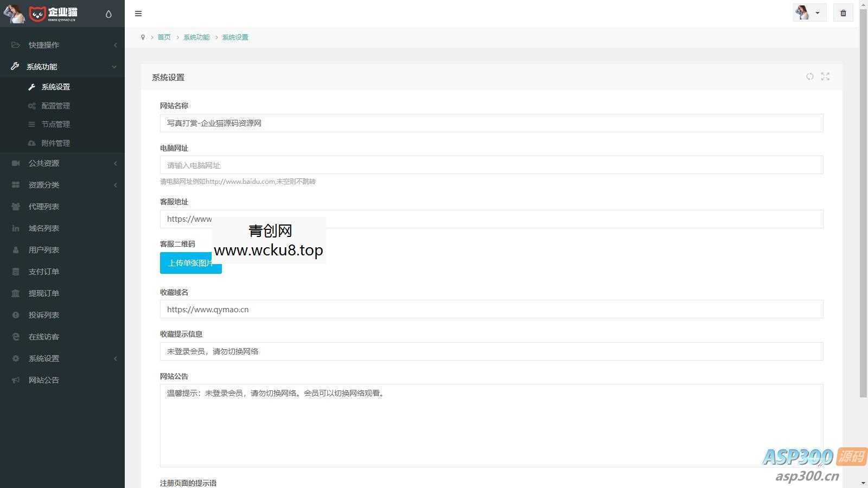Open 配置管理 submenu item

click(55, 106)
